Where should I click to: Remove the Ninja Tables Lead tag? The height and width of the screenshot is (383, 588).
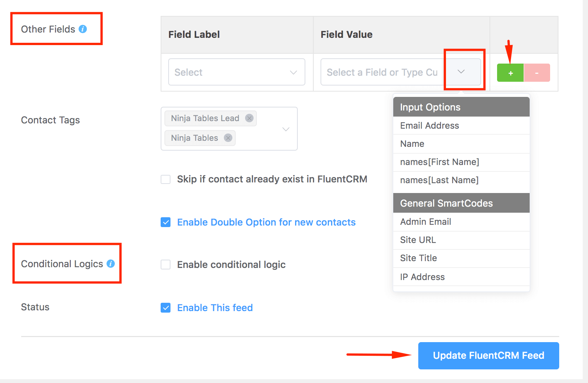click(249, 118)
